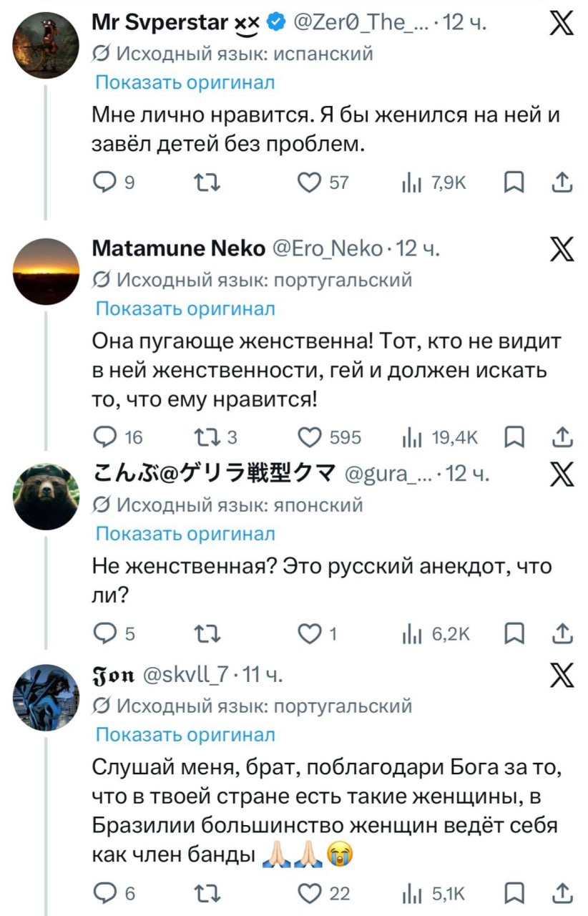Open X logo menu on Matamune Neko's tweet
Image resolution: width=588 pixels, height=916 pixels.
point(560,251)
